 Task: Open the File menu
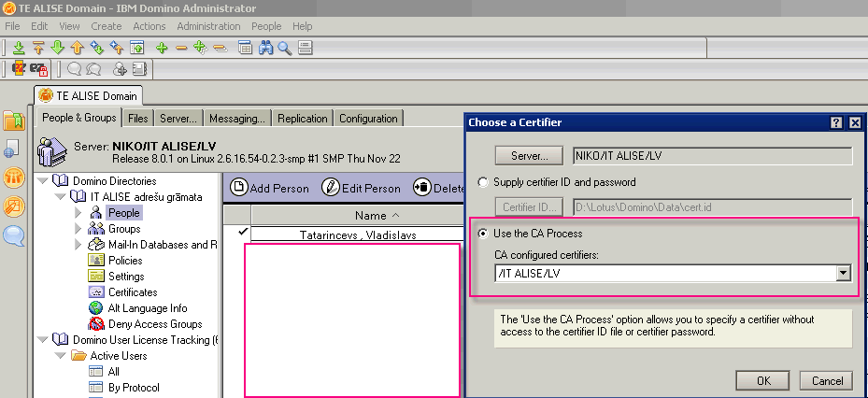tap(12, 26)
